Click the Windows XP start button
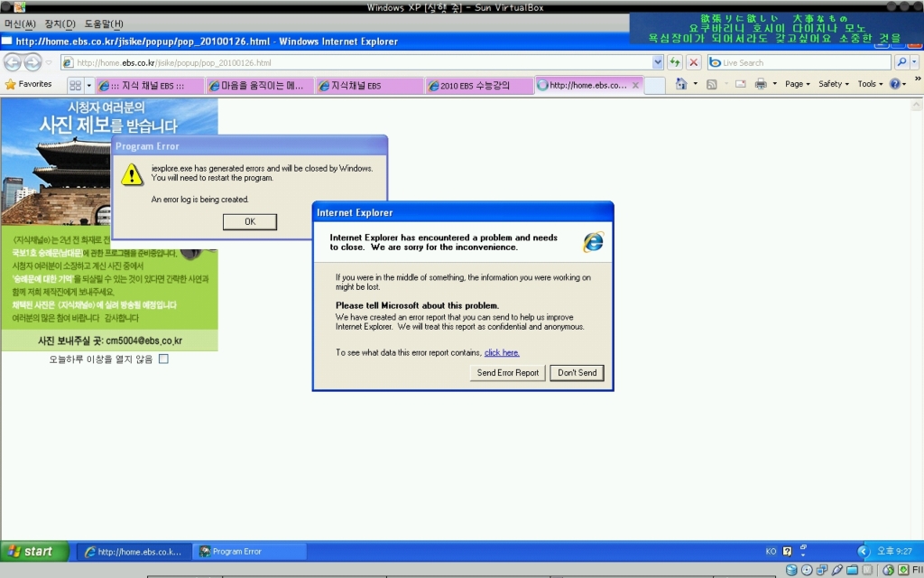924x578 pixels. pos(35,552)
